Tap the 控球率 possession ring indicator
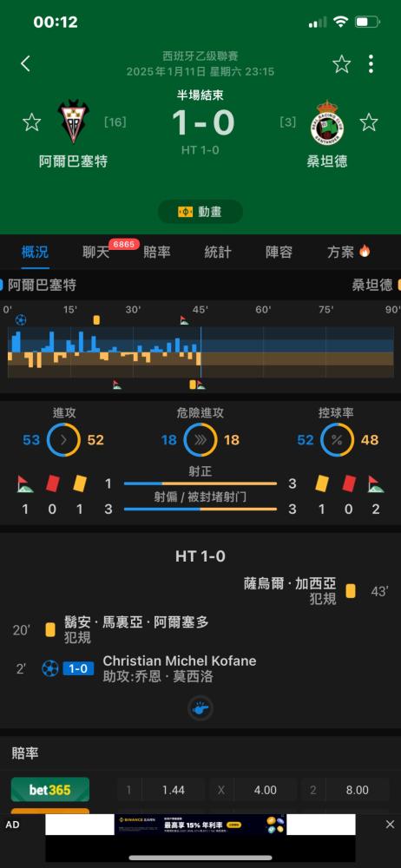This screenshot has width=401, height=868. point(338,440)
